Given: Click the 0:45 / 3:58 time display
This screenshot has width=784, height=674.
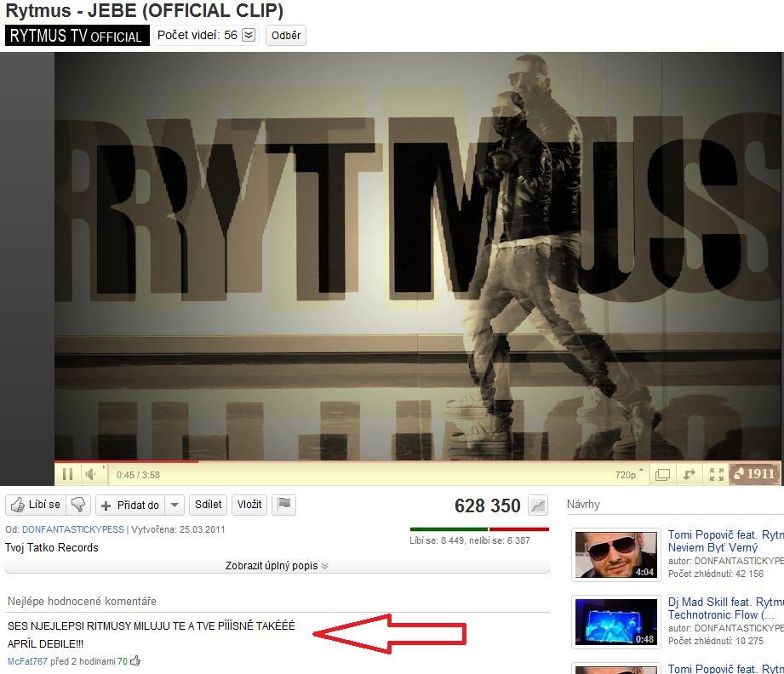Looking at the screenshot, I should [x=138, y=475].
